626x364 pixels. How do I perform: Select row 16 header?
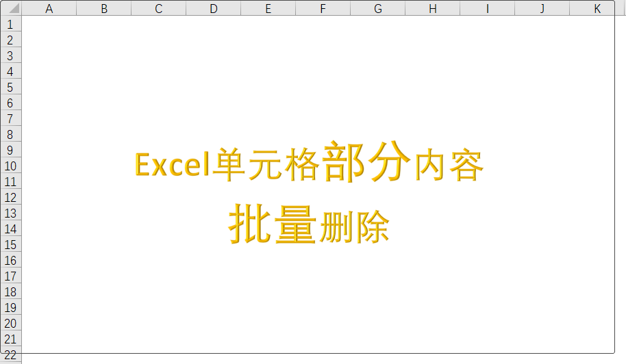click(x=11, y=260)
